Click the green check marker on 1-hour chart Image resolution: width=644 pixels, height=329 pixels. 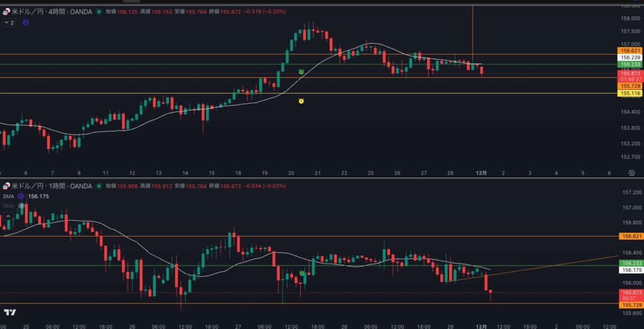303,273
